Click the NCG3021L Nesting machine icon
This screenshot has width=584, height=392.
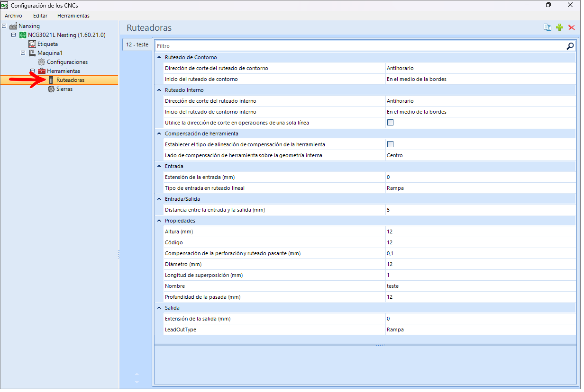coord(23,35)
